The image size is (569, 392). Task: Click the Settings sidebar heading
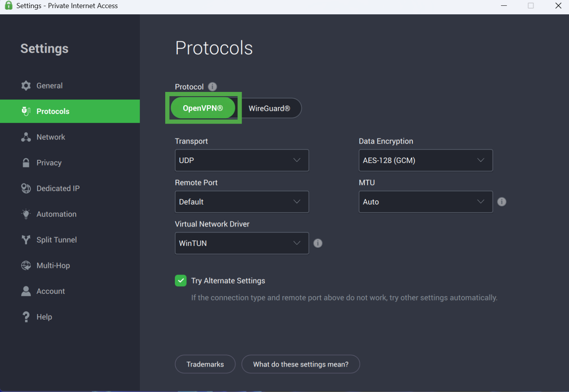pyautogui.click(x=44, y=49)
